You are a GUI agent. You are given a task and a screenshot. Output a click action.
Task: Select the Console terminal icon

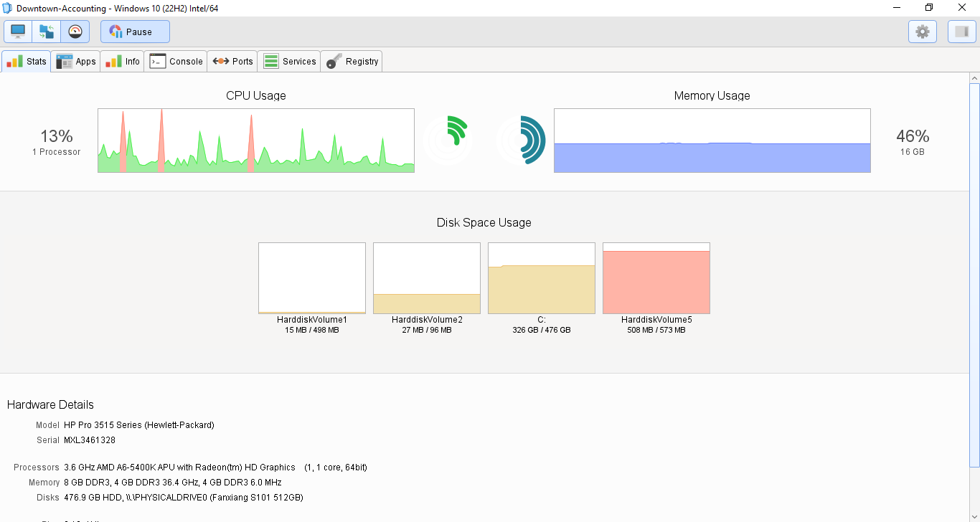point(158,61)
